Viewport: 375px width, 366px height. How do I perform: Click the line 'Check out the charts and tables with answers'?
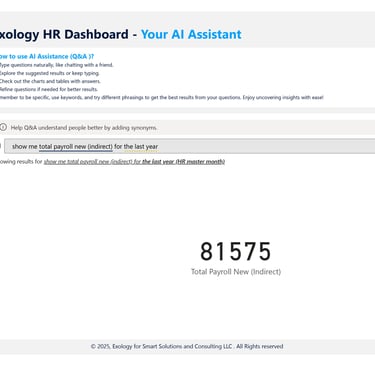50,81
